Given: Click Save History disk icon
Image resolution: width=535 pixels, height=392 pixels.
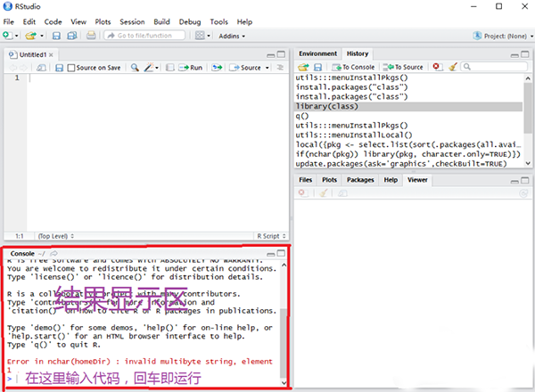Looking at the screenshot, I should pos(317,67).
